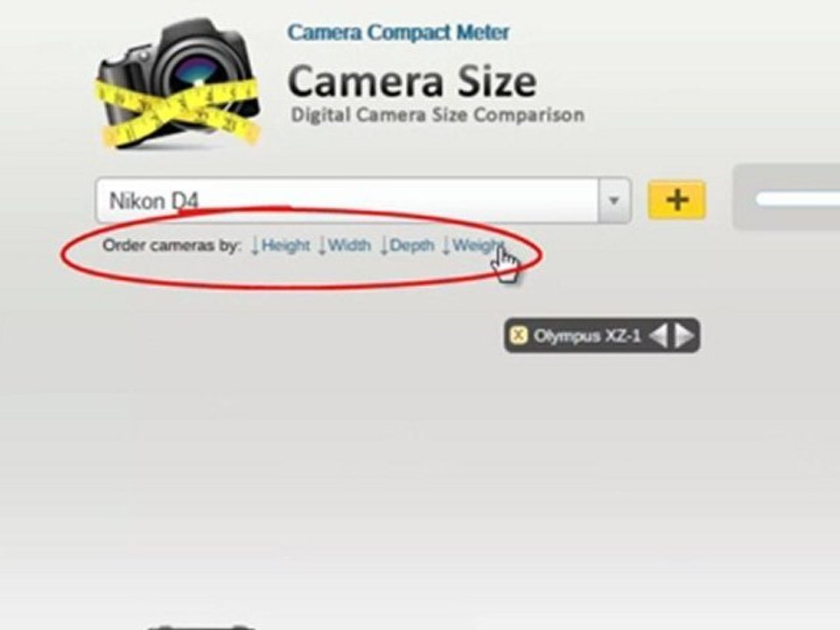Sort cameras by Weight
The width and height of the screenshot is (840, 630).
473,245
